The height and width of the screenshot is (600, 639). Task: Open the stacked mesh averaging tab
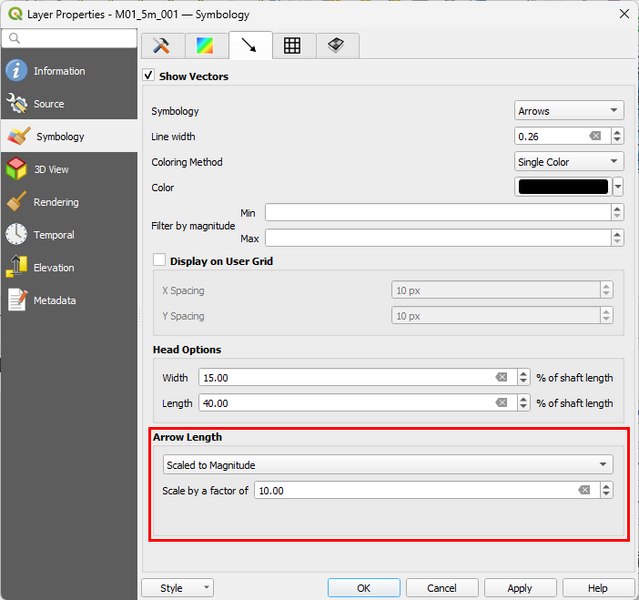[x=336, y=45]
